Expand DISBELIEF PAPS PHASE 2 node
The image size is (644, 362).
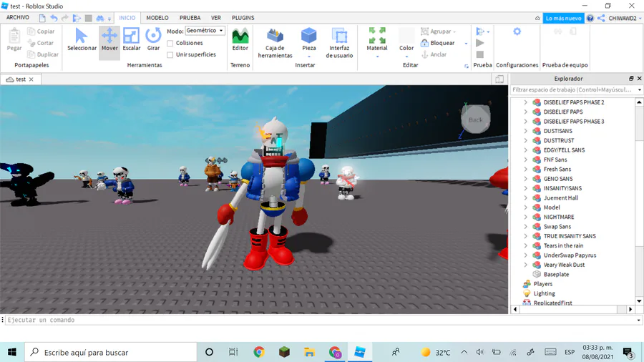pyautogui.click(x=525, y=102)
